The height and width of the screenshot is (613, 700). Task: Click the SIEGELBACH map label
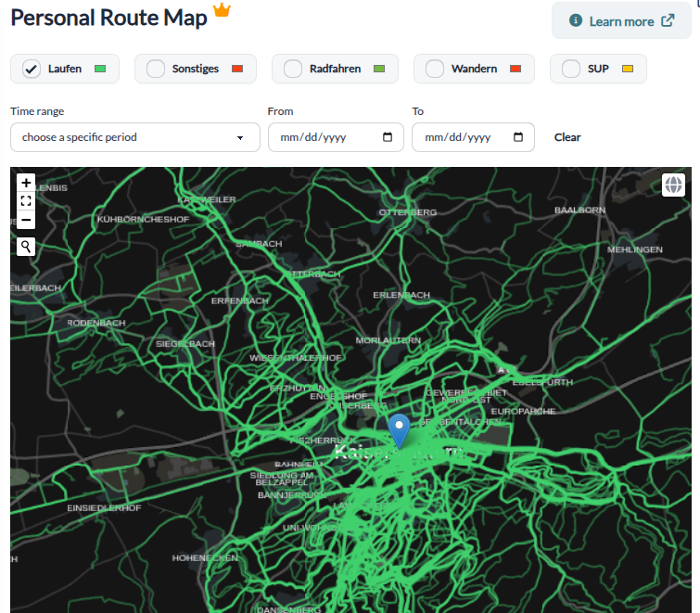pos(185,344)
